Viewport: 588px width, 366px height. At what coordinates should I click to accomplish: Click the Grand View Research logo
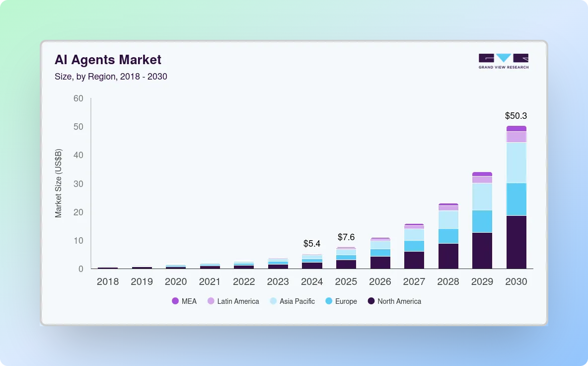[x=504, y=61]
